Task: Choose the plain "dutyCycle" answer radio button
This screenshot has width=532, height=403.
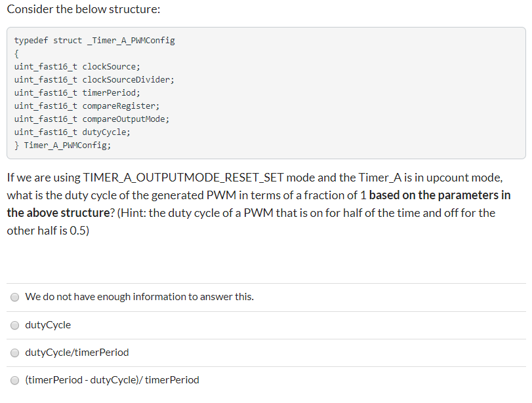Action: tap(14, 326)
